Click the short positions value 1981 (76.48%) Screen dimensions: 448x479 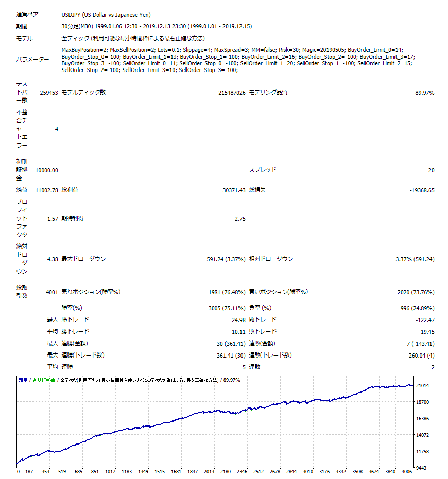[227, 292]
